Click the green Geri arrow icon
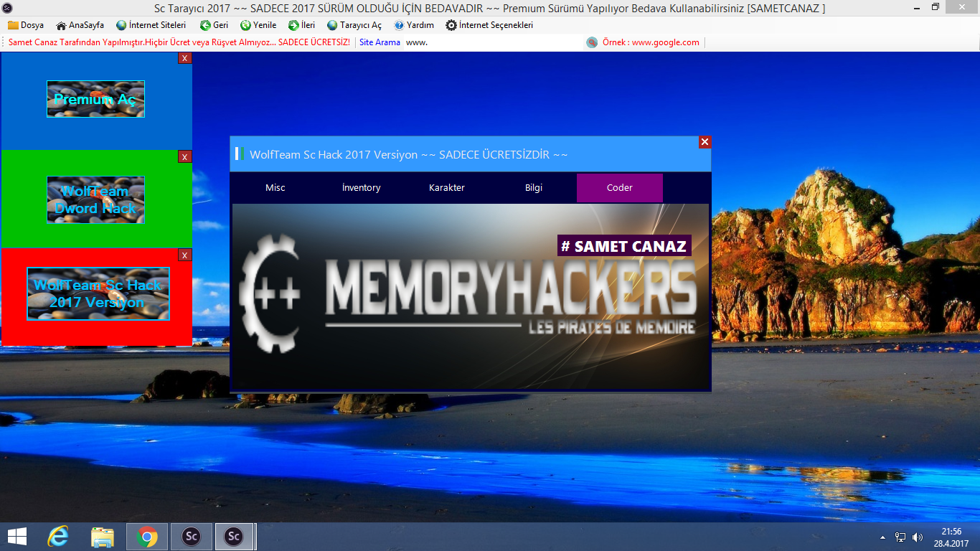The image size is (980, 551). tap(205, 25)
